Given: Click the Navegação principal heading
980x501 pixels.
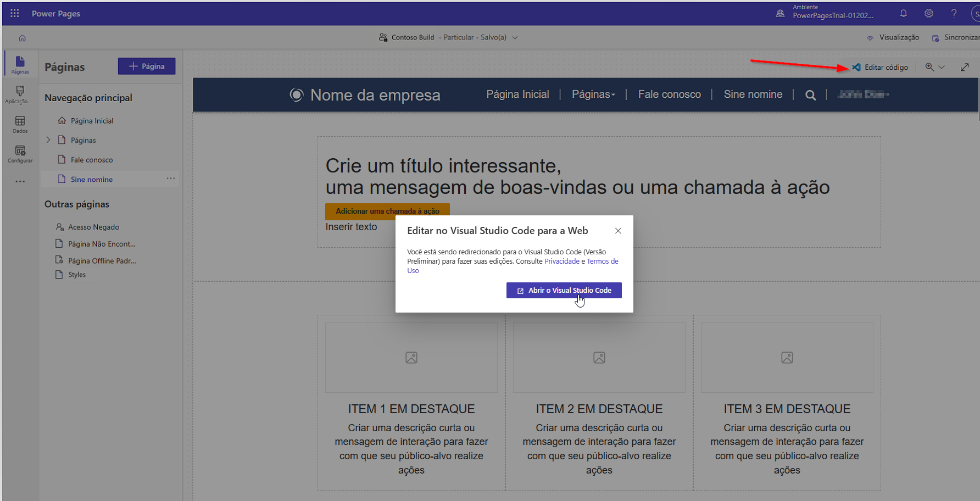Looking at the screenshot, I should [88, 98].
